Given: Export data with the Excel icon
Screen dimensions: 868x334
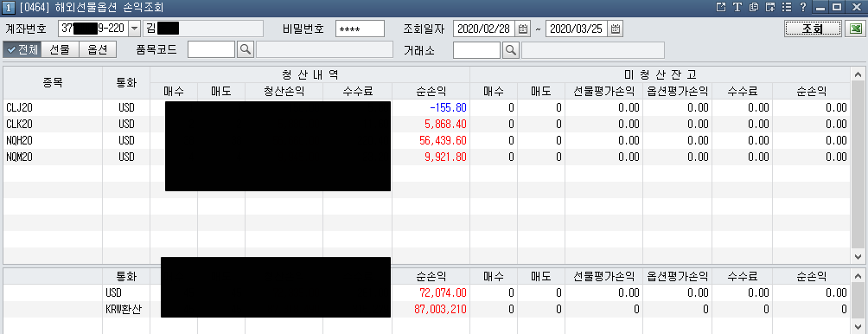Looking at the screenshot, I should pyautogui.click(x=856, y=29).
